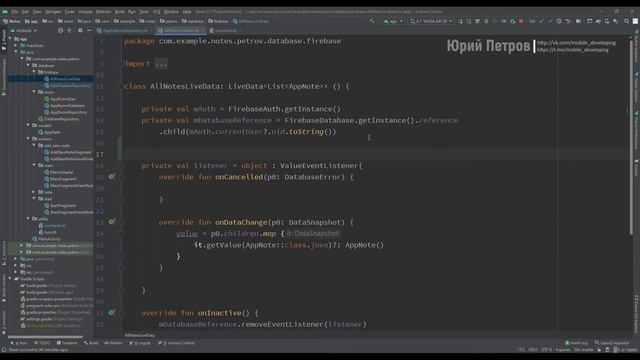Open DatabaseRepository in project tree
The height and width of the screenshot is (360, 640).
(59, 119)
